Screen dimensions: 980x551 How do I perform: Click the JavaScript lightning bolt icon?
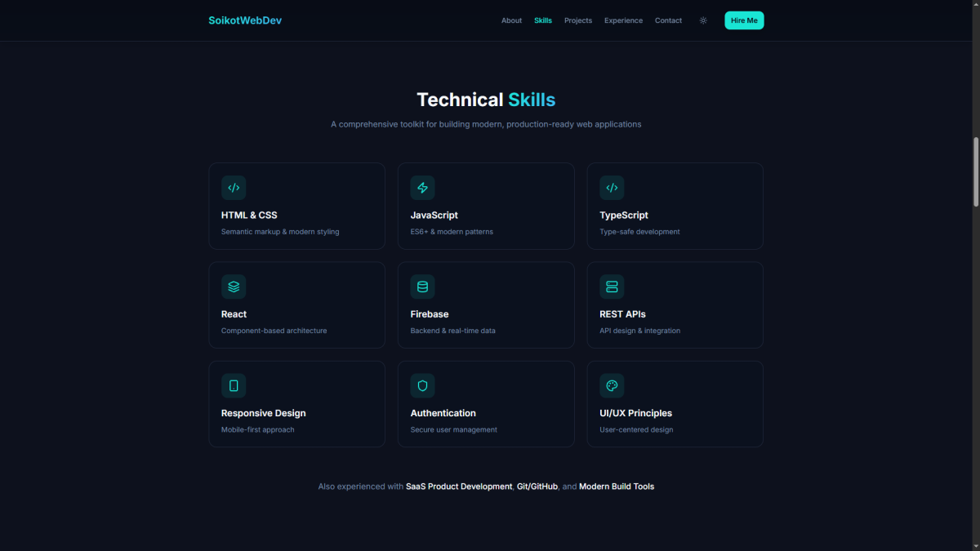(422, 188)
